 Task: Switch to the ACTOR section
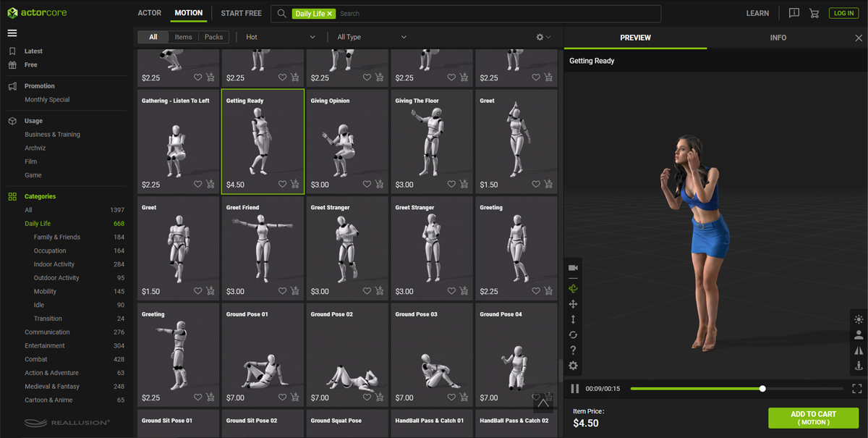[150, 13]
